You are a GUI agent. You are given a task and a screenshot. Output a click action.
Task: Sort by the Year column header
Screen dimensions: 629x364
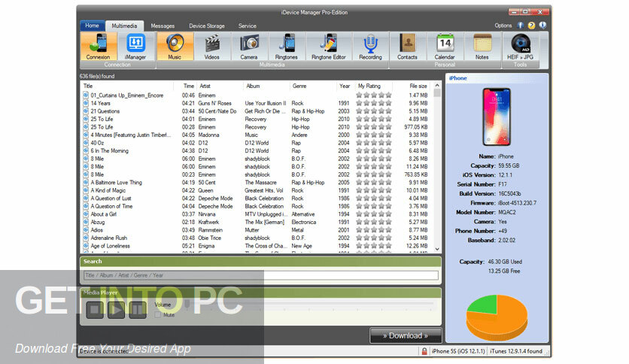point(345,86)
